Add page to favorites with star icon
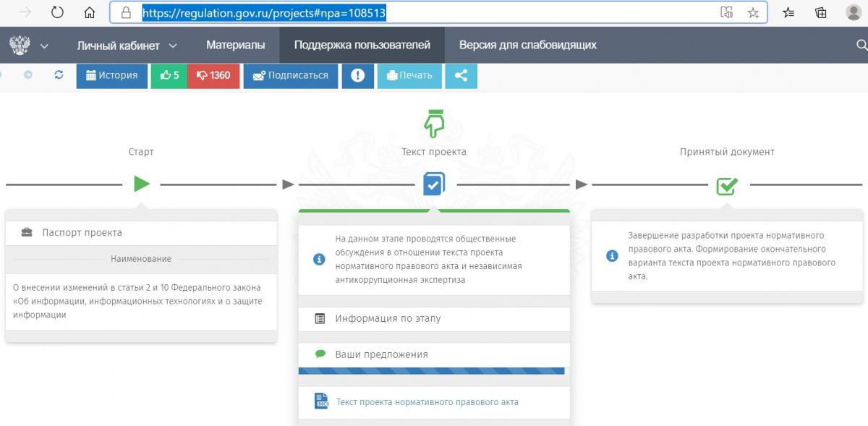868x426 pixels. (753, 12)
